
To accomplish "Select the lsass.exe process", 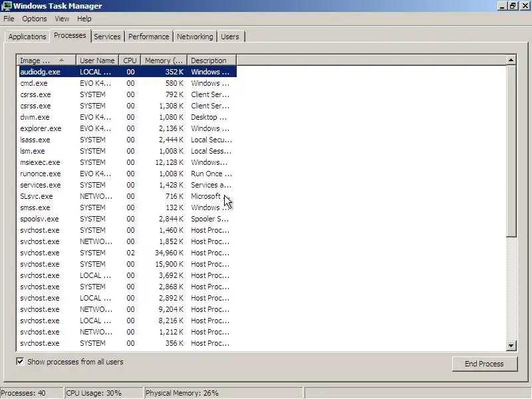I will 128,140.
